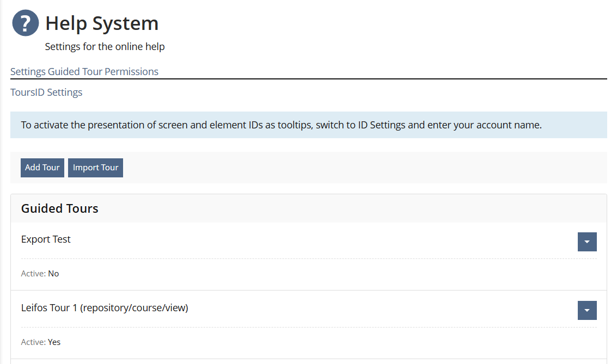Click the 'Settings for the online help' subtitle
Screen dimensions: 611x364
105,47
